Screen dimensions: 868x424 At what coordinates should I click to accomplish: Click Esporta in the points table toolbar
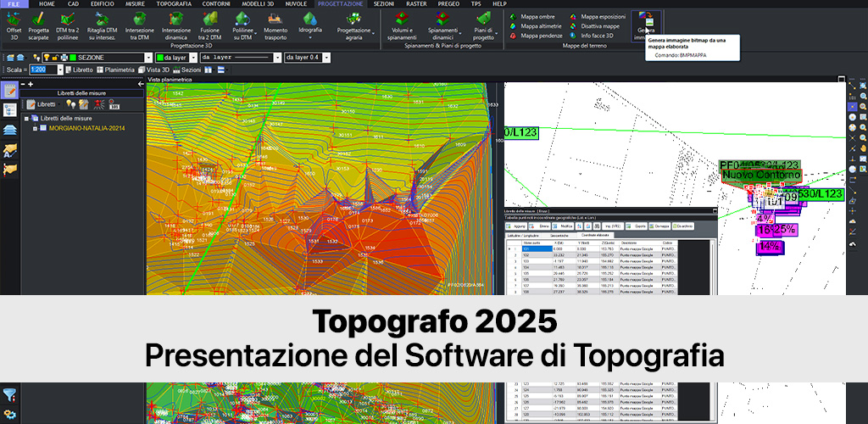tap(637, 226)
